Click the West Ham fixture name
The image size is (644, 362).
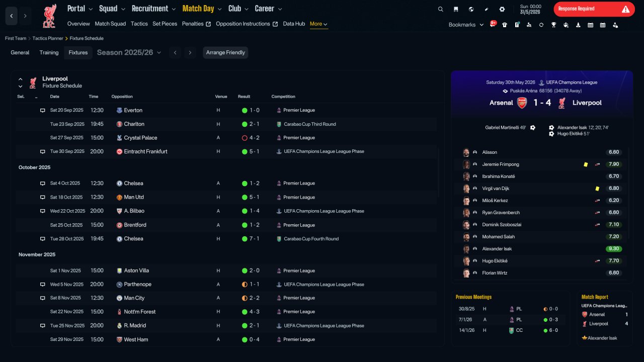click(136, 339)
